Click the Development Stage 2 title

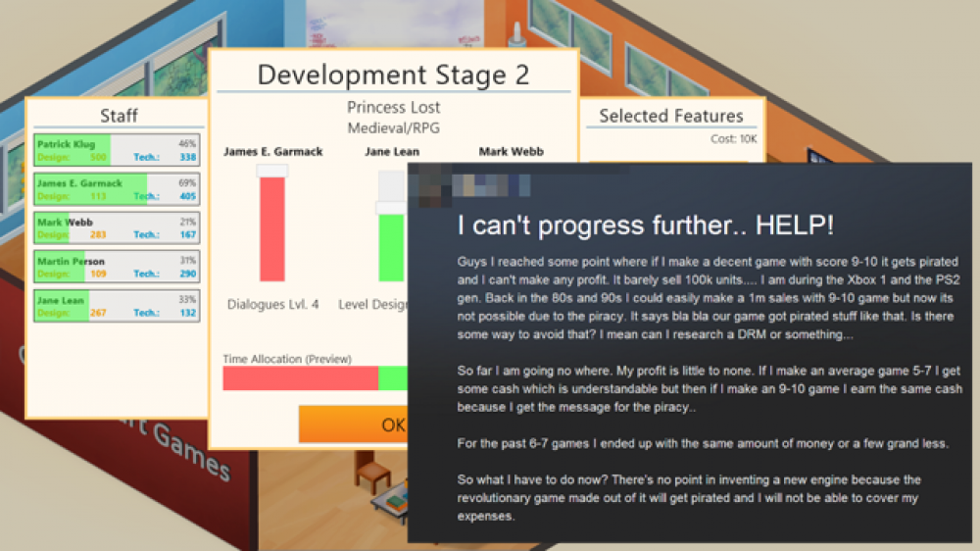pos(393,75)
